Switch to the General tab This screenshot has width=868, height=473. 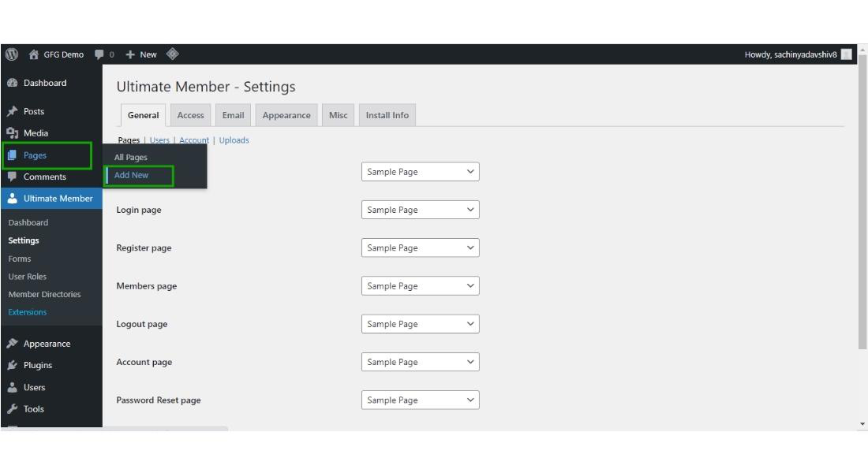(x=143, y=115)
